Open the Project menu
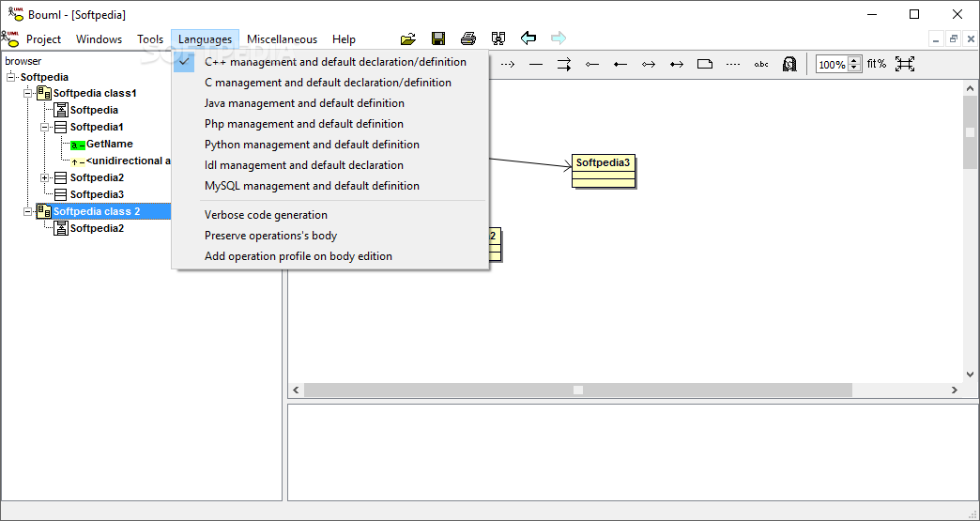980x521 pixels. tap(44, 38)
